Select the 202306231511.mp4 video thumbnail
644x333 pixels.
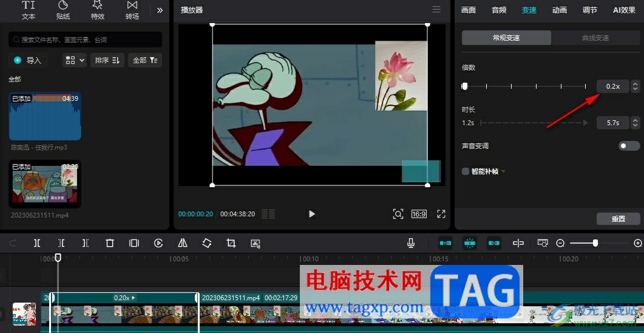(45, 184)
